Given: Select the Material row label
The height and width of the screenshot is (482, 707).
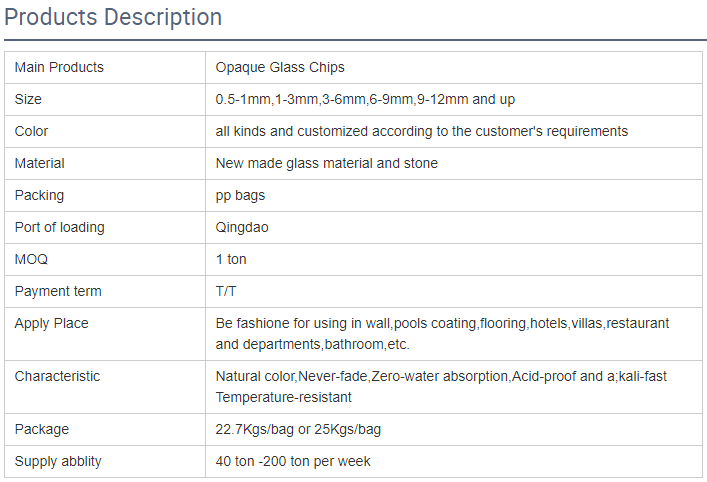Looking at the screenshot, I should point(40,163).
